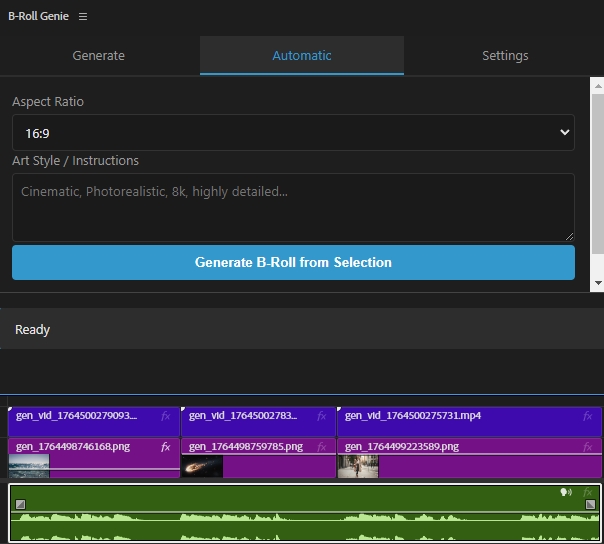Select the green audio waveform clip
This screenshot has width=604, height=544.
(300, 515)
